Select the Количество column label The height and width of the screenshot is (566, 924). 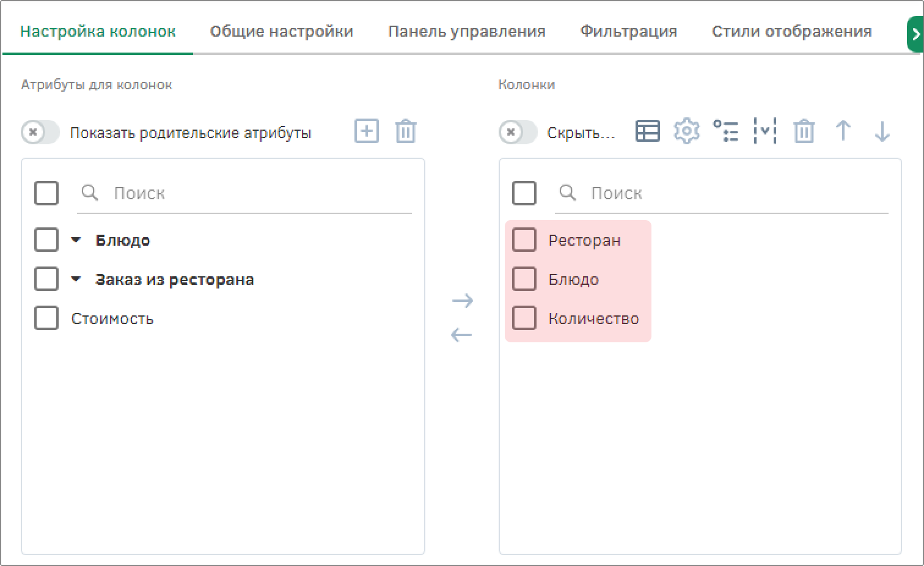[x=593, y=319]
